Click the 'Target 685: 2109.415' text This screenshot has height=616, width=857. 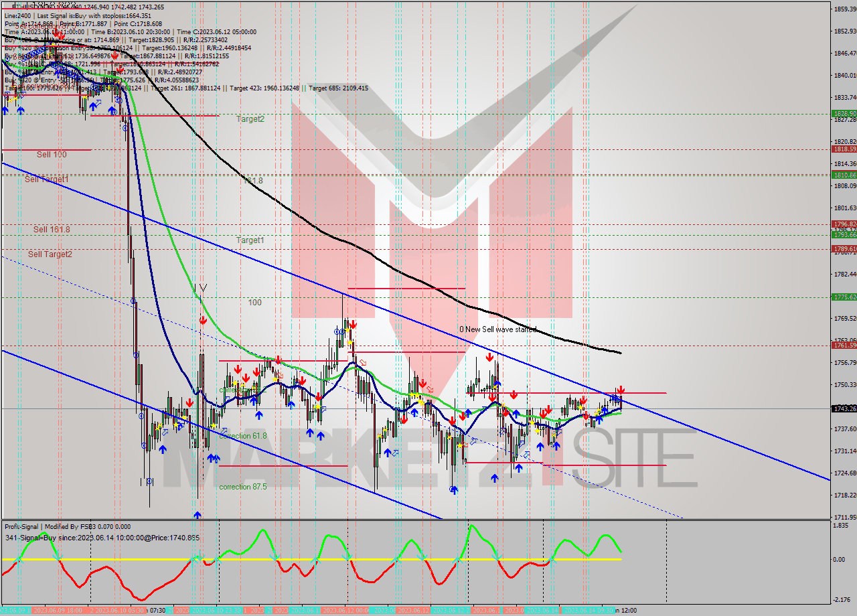click(337, 88)
